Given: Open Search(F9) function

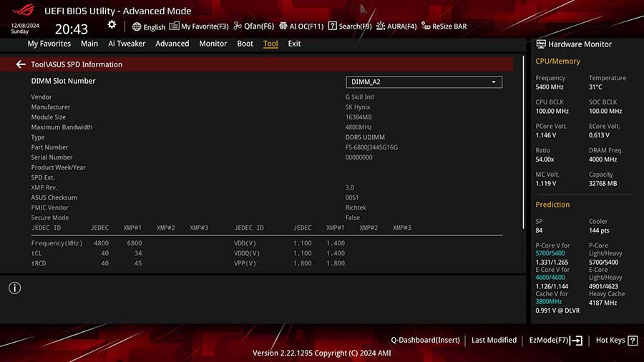Looking at the screenshot, I should 350,26.
